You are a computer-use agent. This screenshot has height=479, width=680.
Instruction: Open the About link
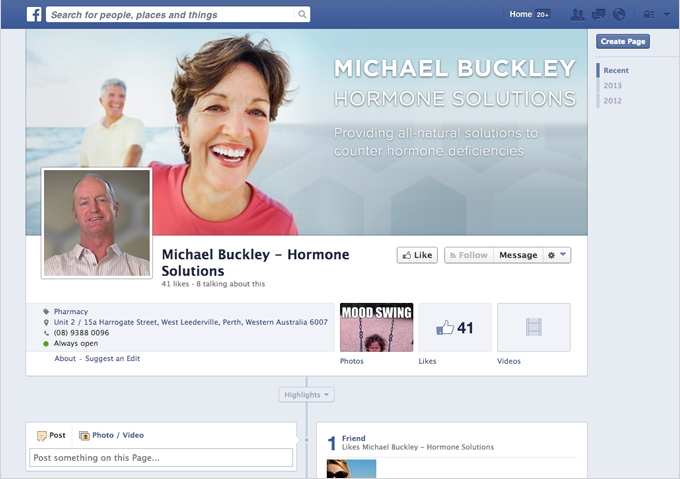tap(65, 358)
